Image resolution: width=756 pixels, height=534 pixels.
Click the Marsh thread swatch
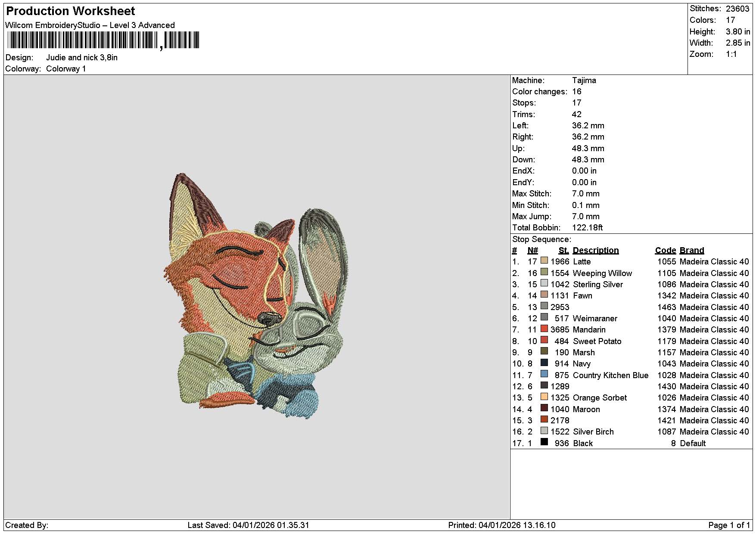pos(544,352)
